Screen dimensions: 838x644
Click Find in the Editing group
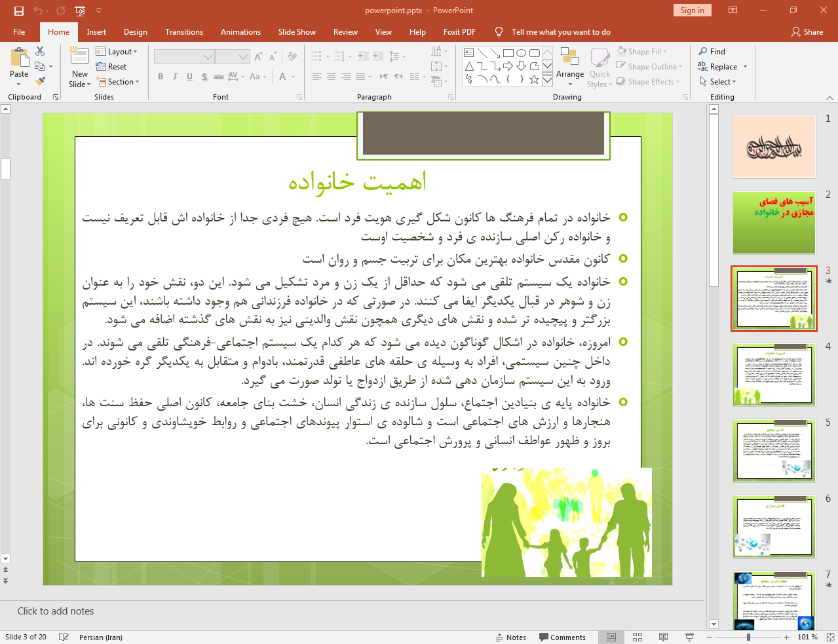(712, 52)
